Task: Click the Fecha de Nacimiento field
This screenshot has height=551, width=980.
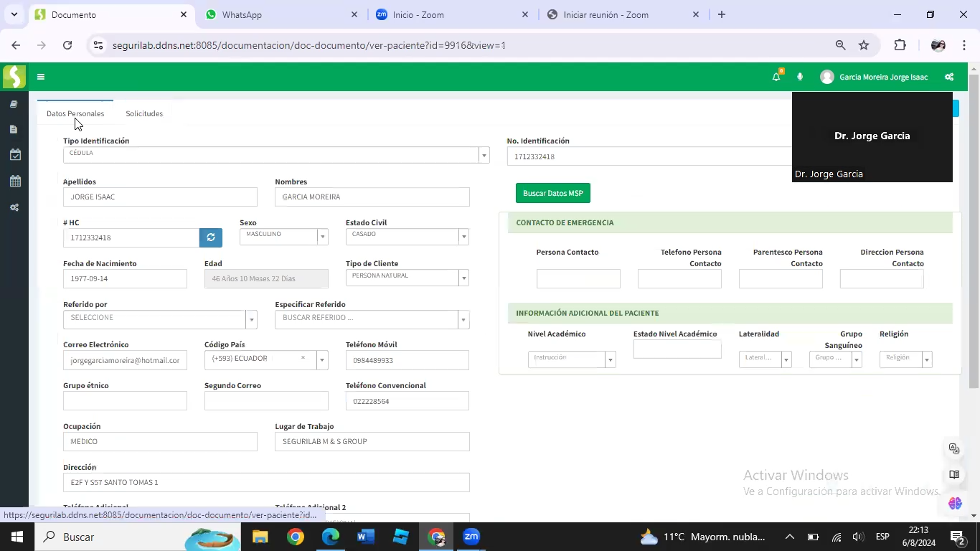Action: tap(125, 278)
